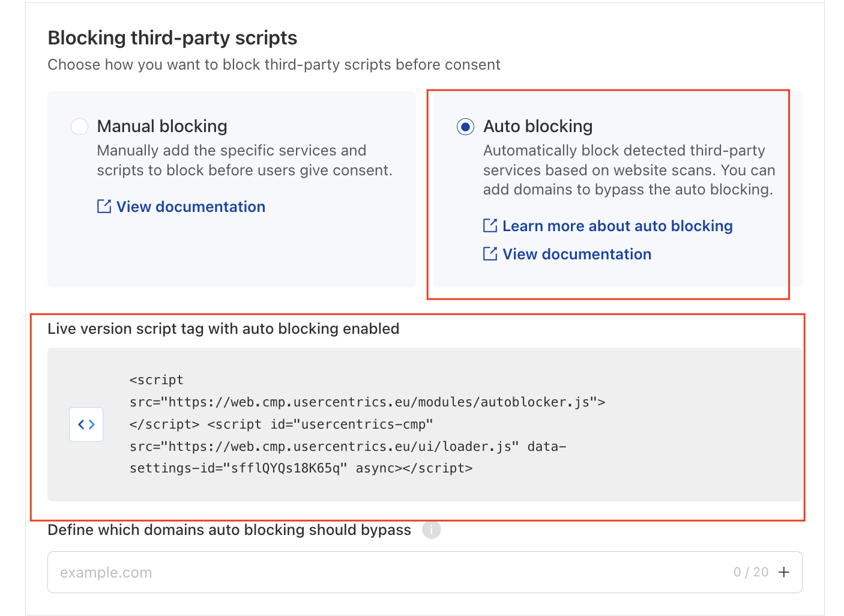Click external link icon beside Auto blocking View documentation
Image resolution: width=844 pixels, height=616 pixels.
click(490, 254)
